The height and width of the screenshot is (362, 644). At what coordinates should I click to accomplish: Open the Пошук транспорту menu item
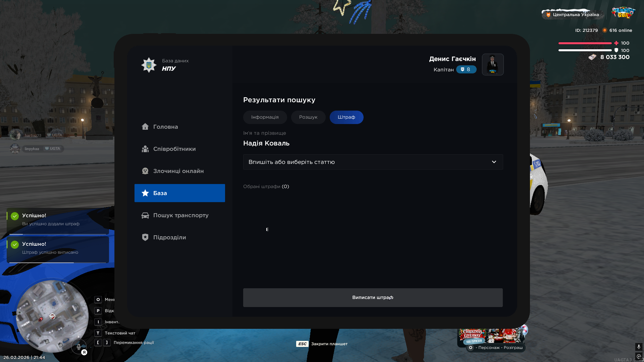pyautogui.click(x=180, y=215)
